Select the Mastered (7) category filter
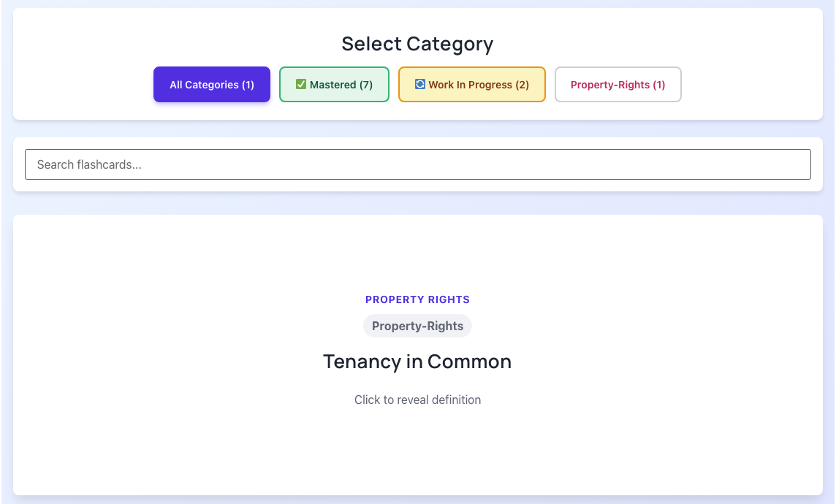 pos(334,84)
